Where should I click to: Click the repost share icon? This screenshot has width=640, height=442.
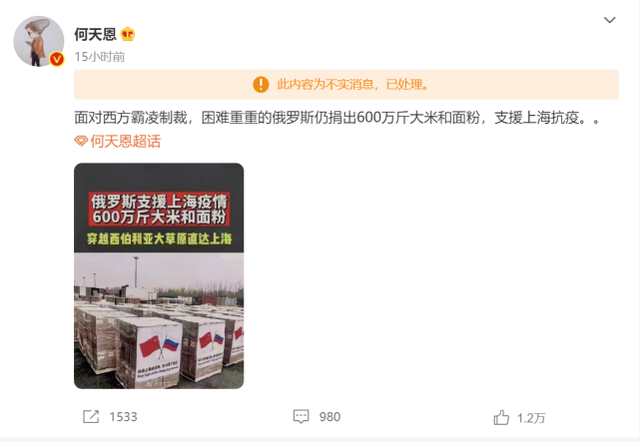[91, 417]
